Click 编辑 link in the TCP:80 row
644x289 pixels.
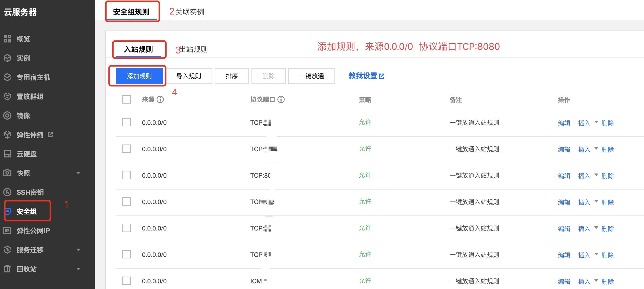point(564,176)
